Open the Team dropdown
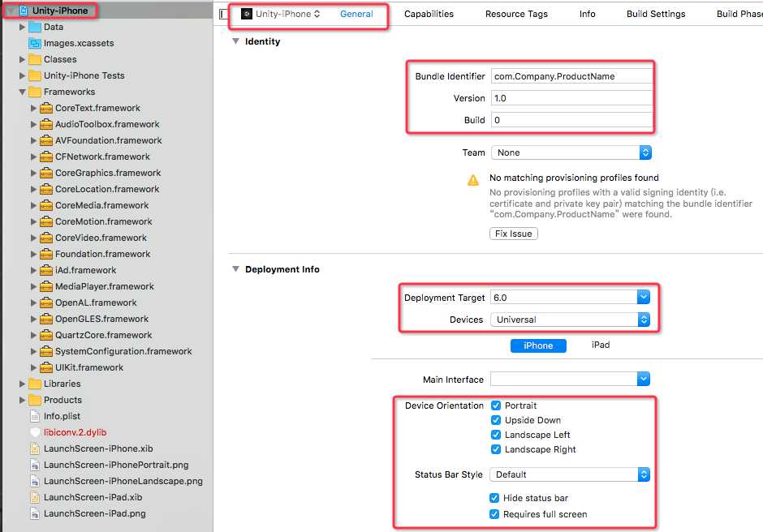 click(x=571, y=152)
